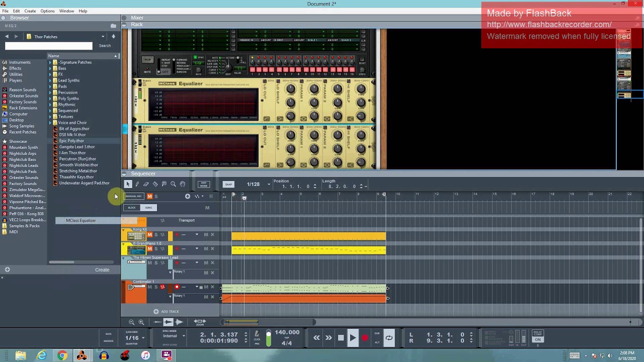Open the Window menu
This screenshot has width=644, height=362.
(66, 11)
